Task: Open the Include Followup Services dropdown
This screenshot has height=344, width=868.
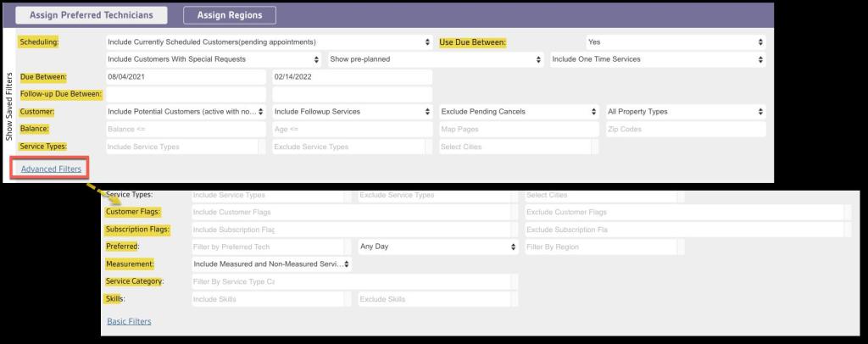Action: (351, 112)
